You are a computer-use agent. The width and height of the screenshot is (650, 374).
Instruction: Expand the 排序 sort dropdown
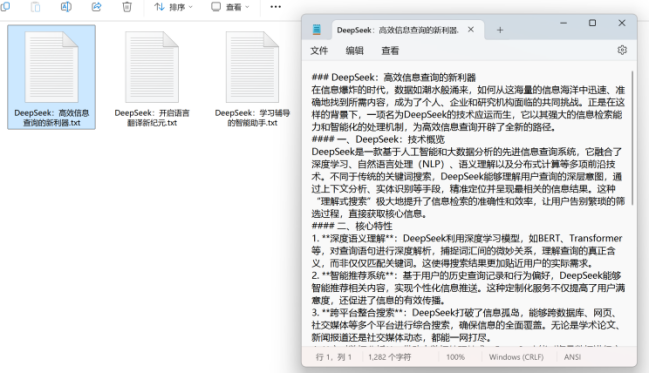click(173, 7)
